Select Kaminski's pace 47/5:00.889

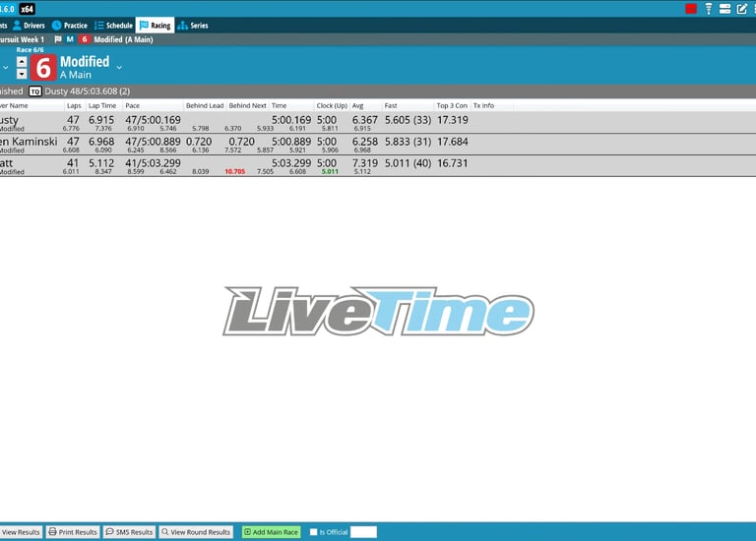(x=153, y=142)
